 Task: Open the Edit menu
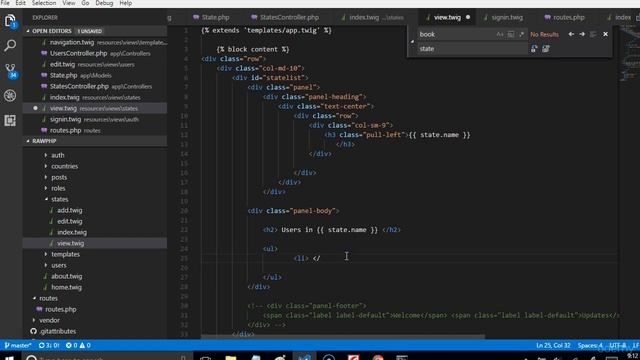[20, 3]
